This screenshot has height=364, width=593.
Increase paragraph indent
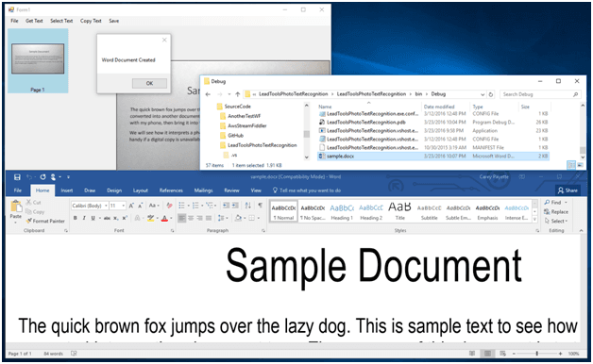pos(235,206)
